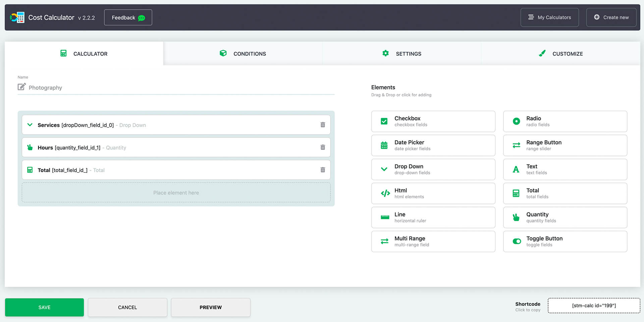Click the Toggle Button element

point(565,241)
